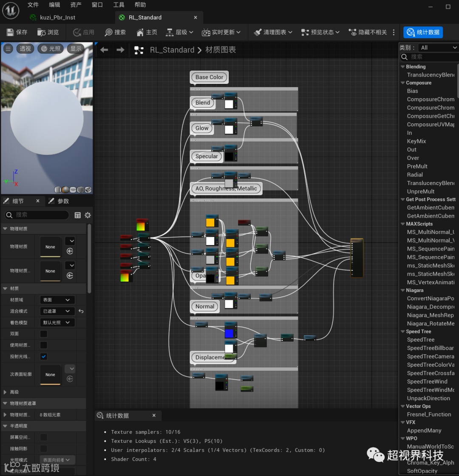Navigate back with the left arrow icon

click(x=104, y=50)
